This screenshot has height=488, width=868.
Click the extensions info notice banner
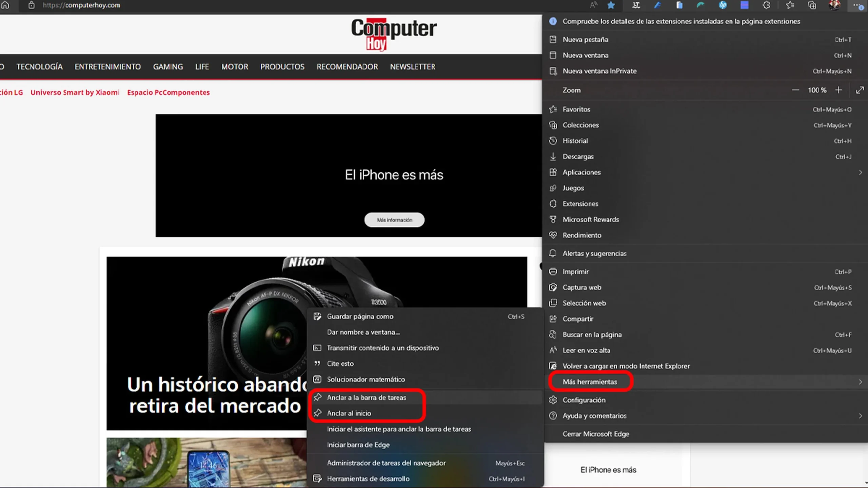(705, 21)
